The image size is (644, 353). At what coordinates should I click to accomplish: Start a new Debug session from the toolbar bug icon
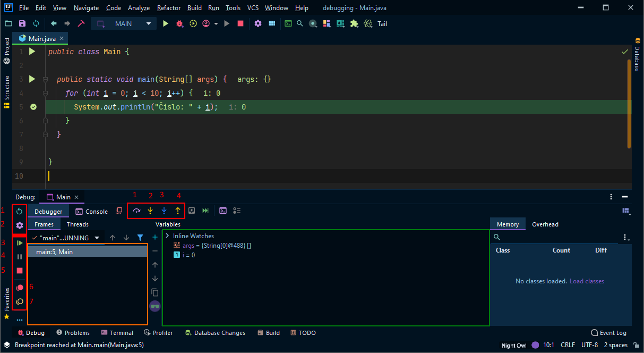coord(179,23)
